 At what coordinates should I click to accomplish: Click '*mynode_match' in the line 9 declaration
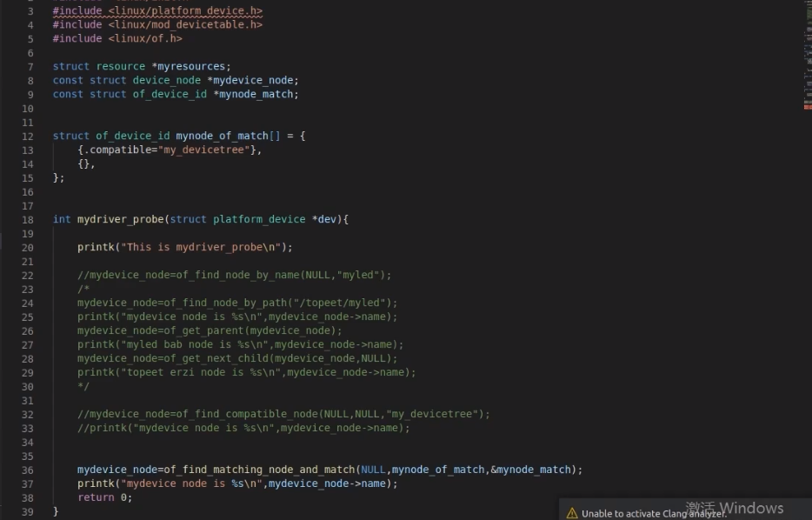253,94
